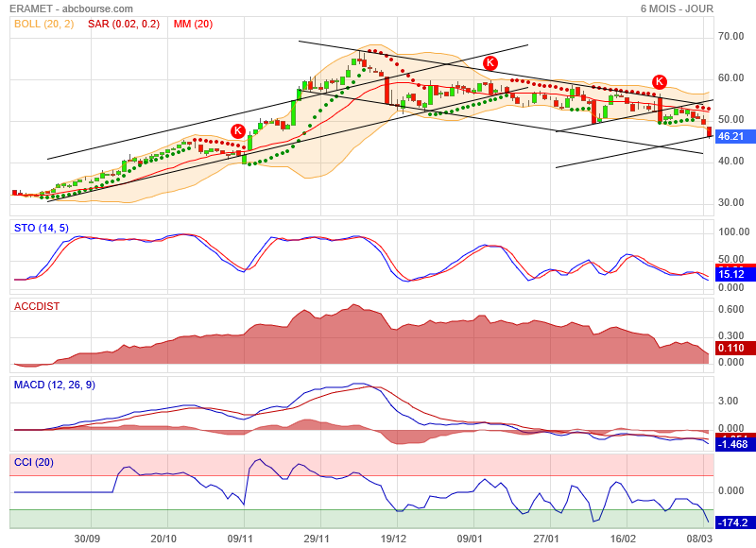Screen dimensions: 756x548
Task: Click the 16/02 date label
Action: coord(623,539)
